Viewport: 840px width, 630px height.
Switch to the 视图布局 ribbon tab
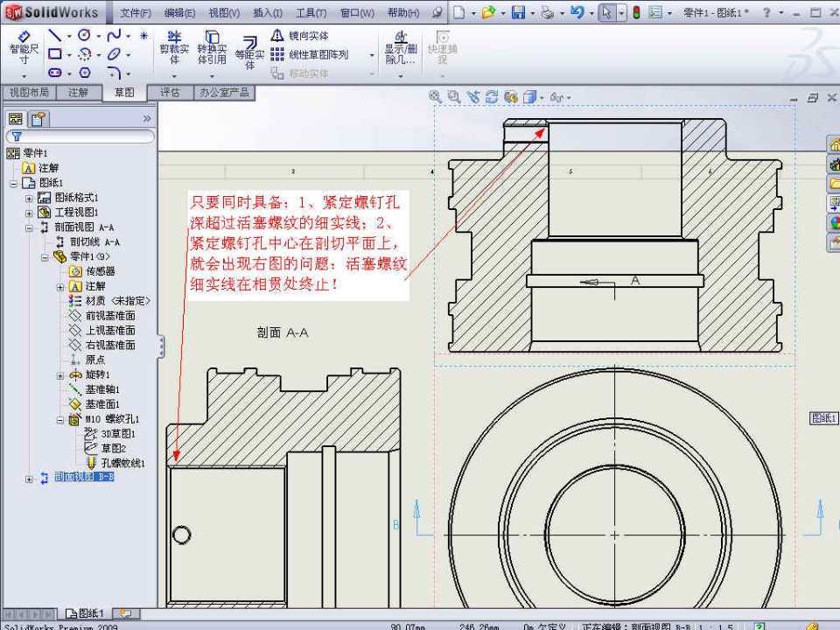29,93
